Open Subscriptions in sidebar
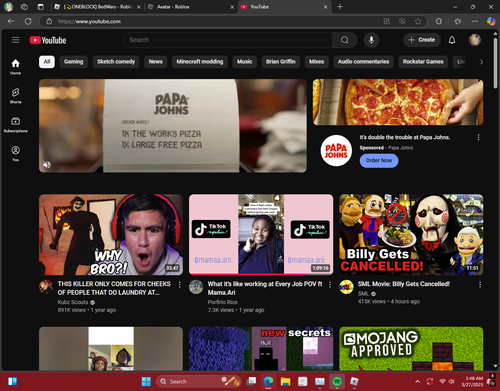 15,125
